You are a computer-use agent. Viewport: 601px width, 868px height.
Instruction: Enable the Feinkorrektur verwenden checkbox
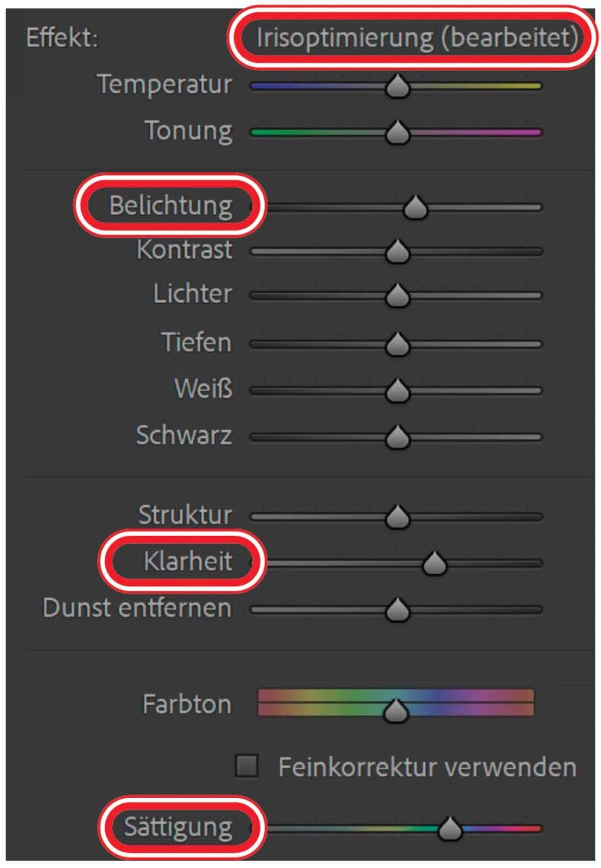point(246,767)
